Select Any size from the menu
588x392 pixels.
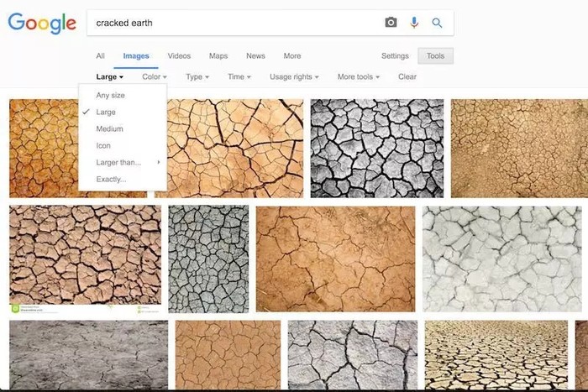pyautogui.click(x=110, y=95)
